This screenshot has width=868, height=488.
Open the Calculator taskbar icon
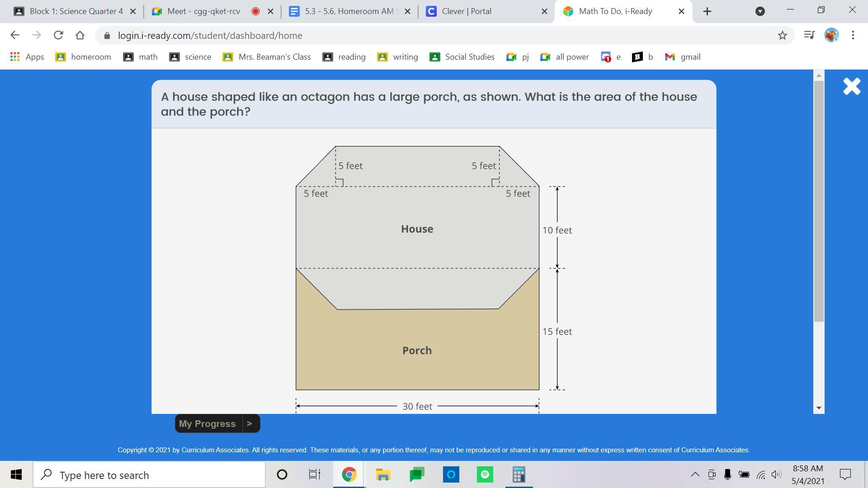pos(519,475)
